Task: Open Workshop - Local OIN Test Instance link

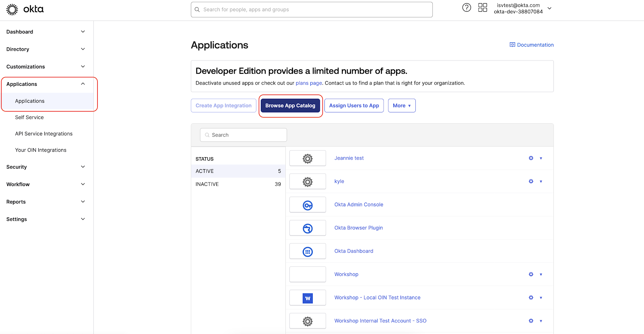Action: click(378, 298)
